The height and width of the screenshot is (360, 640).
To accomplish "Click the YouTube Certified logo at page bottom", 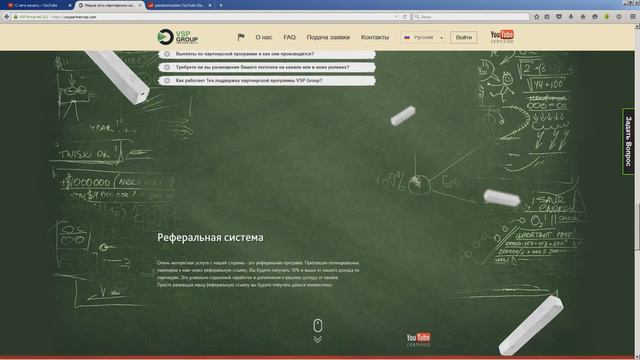I will (x=418, y=339).
